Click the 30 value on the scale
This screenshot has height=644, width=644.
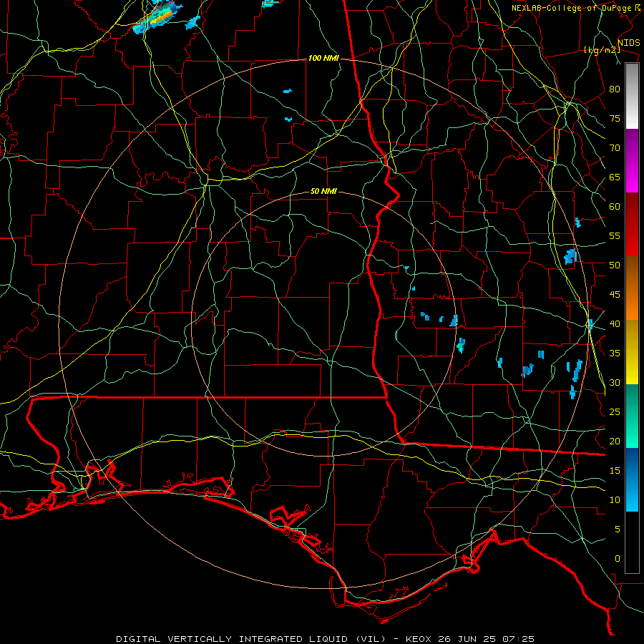coord(615,383)
